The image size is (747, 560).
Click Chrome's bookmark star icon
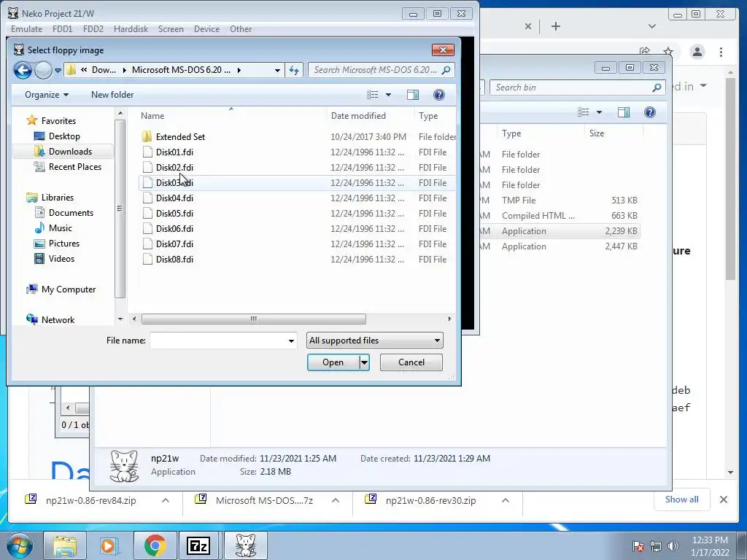pos(668,52)
